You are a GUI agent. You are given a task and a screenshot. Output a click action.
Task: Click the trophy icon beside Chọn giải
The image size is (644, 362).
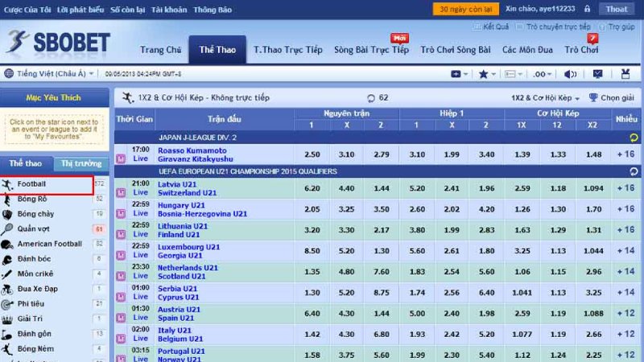[x=593, y=97]
